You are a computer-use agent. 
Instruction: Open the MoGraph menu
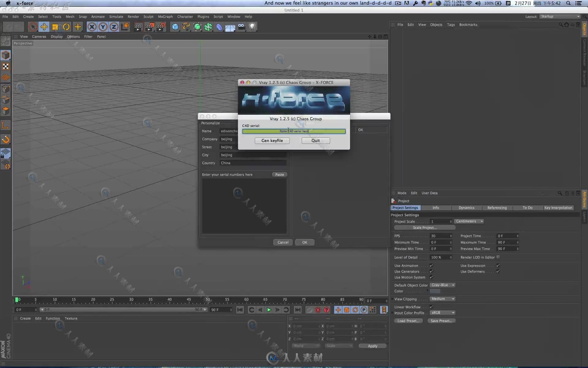click(165, 17)
